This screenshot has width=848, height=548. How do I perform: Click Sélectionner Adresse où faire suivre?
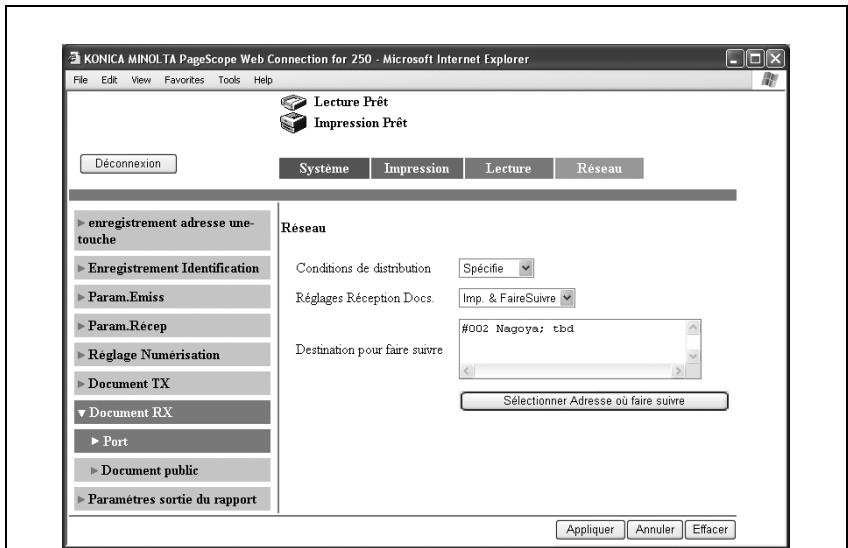(x=594, y=401)
